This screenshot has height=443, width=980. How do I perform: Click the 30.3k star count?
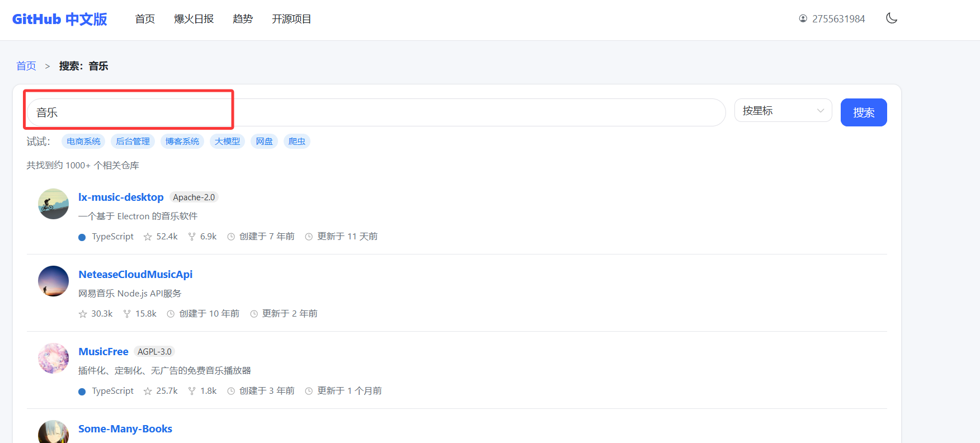pos(102,314)
